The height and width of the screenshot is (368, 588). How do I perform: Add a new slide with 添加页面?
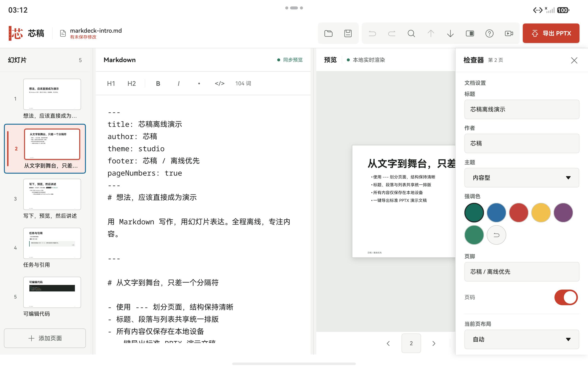pos(45,338)
